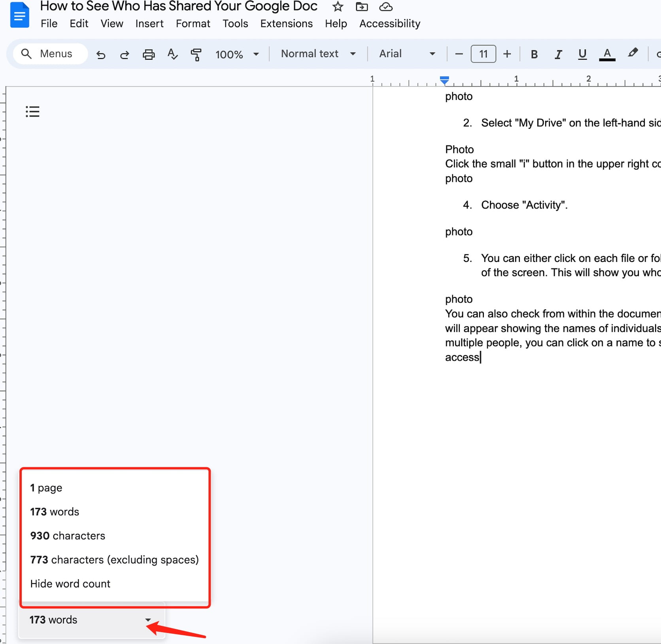Activate the Paint format tool
661x644 pixels.
(196, 54)
